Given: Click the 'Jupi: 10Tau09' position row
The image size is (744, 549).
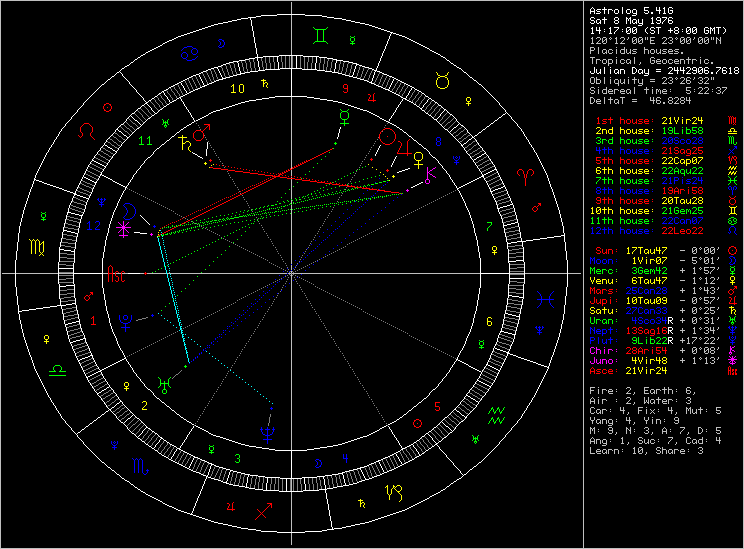Looking at the screenshot, I should point(664,300).
